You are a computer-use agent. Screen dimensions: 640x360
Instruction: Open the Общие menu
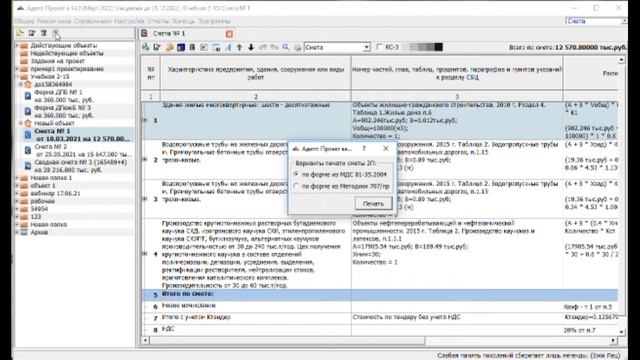[24, 21]
